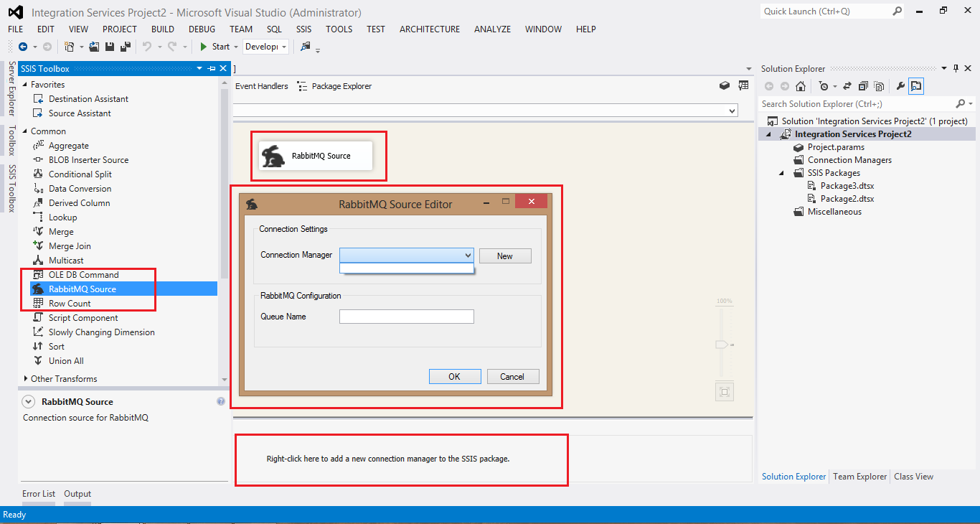Click the RabbitMQ Source component on canvas
Screen dimensions: 980x524
(316, 156)
